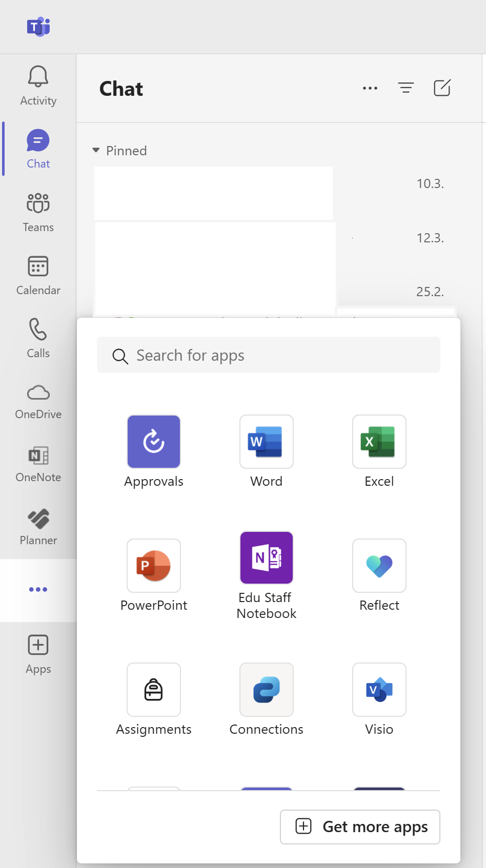
Task: Open the Calendar from the sidebar
Action: click(x=38, y=275)
